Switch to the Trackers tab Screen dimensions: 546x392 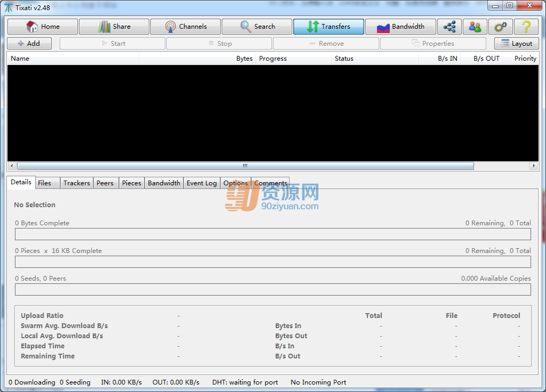point(77,183)
